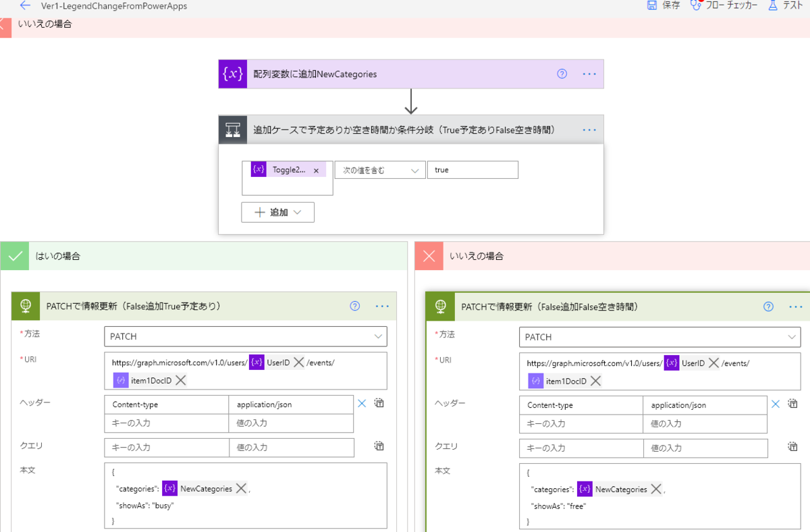Open help on left PATCHで情報更新 action

click(354, 306)
